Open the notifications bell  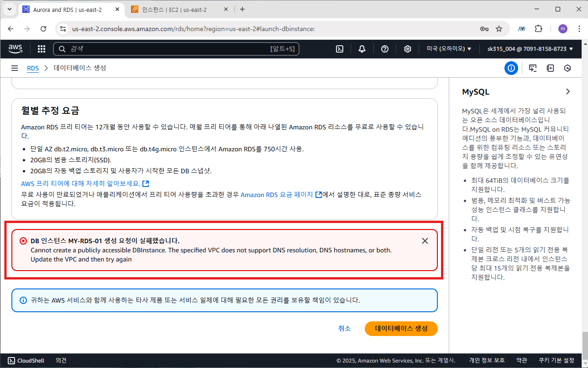(362, 49)
